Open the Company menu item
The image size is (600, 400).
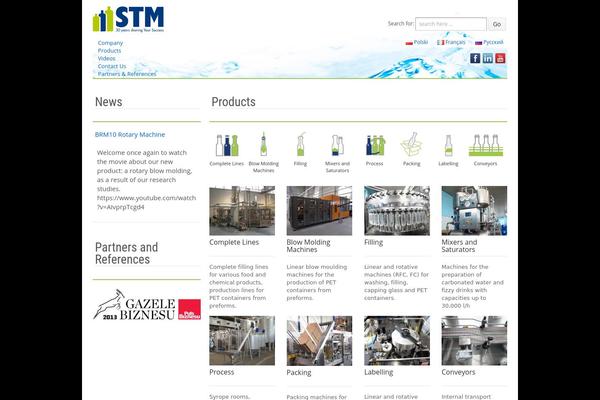pyautogui.click(x=110, y=43)
